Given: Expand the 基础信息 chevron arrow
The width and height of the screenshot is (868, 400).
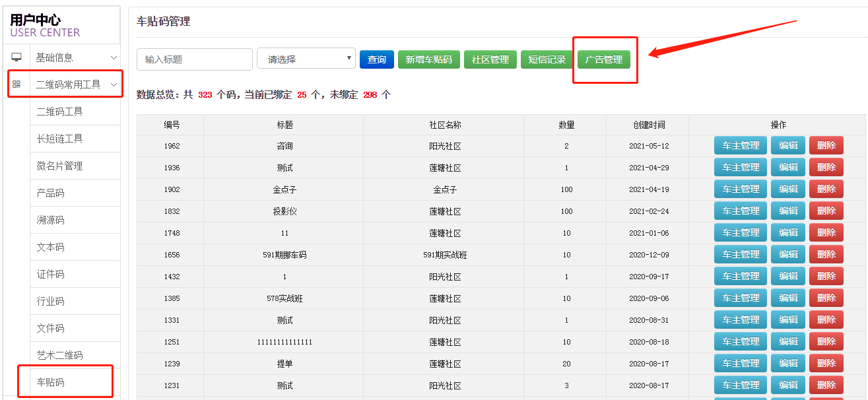Looking at the screenshot, I should click(x=114, y=58).
